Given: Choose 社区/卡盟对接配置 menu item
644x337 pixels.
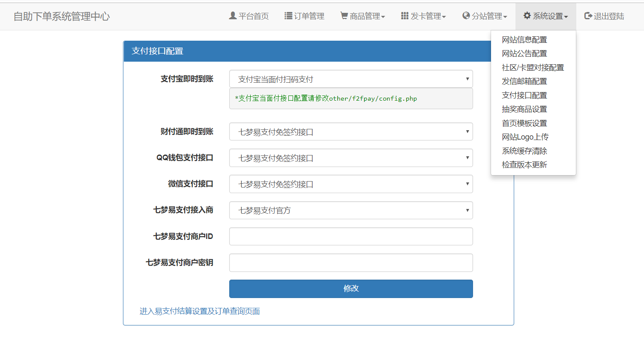Looking at the screenshot, I should click(533, 68).
